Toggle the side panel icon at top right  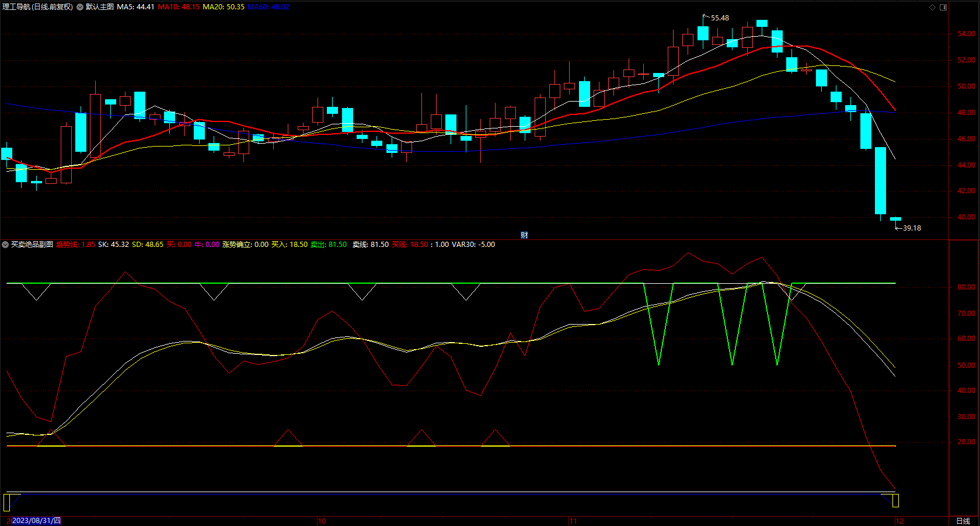943,7
